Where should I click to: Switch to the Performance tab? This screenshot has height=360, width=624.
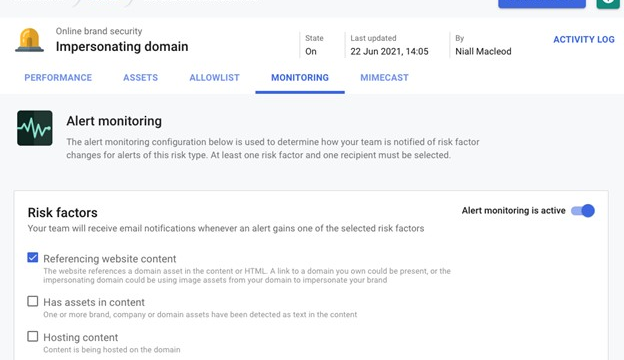click(x=58, y=78)
